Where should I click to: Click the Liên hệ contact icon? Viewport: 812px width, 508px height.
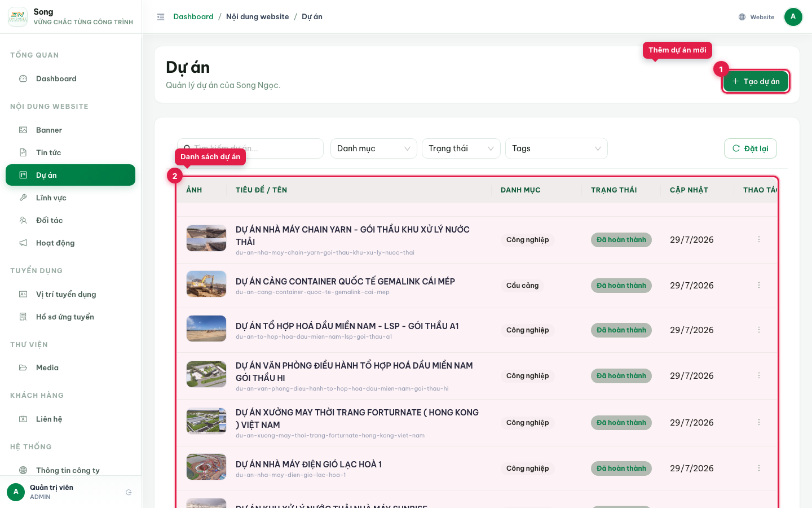tap(23, 419)
